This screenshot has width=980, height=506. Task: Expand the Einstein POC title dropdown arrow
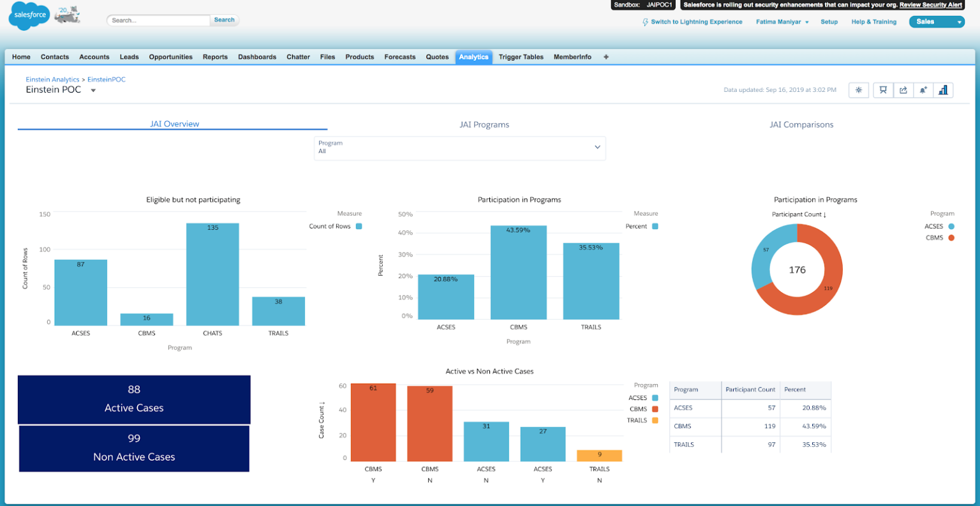click(93, 91)
